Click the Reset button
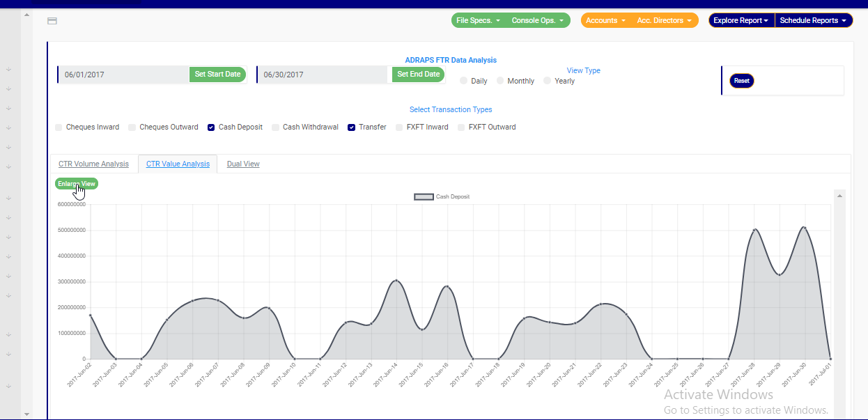 (741, 81)
